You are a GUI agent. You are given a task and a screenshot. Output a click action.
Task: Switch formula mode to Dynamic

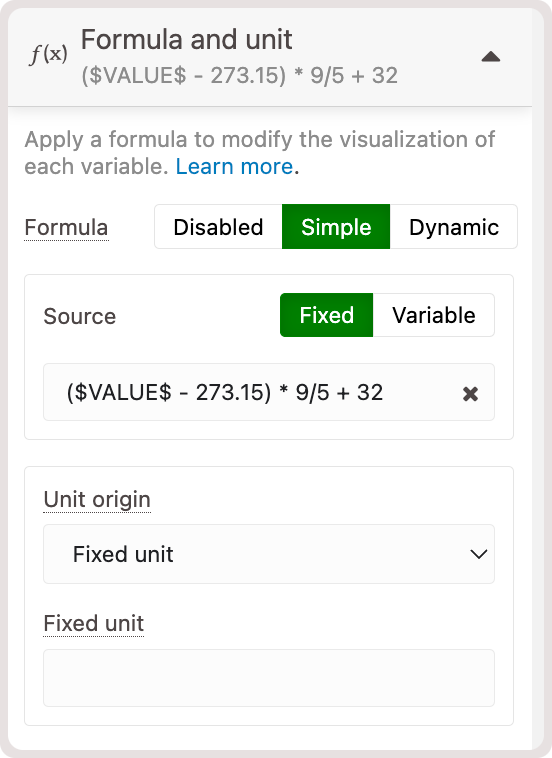point(453,227)
